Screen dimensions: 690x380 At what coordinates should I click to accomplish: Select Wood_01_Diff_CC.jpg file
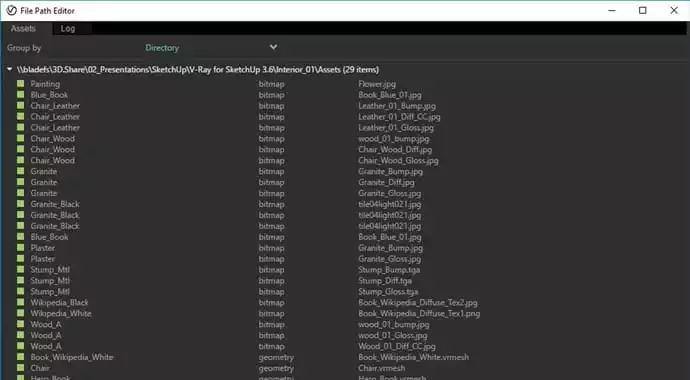(397, 346)
